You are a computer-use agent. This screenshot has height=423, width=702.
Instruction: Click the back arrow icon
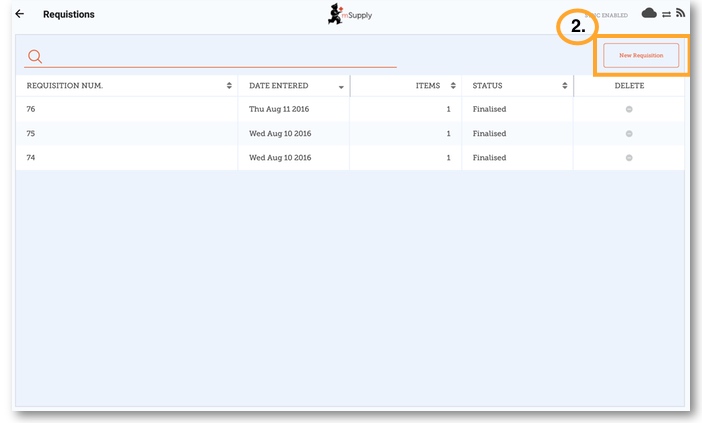(x=20, y=14)
